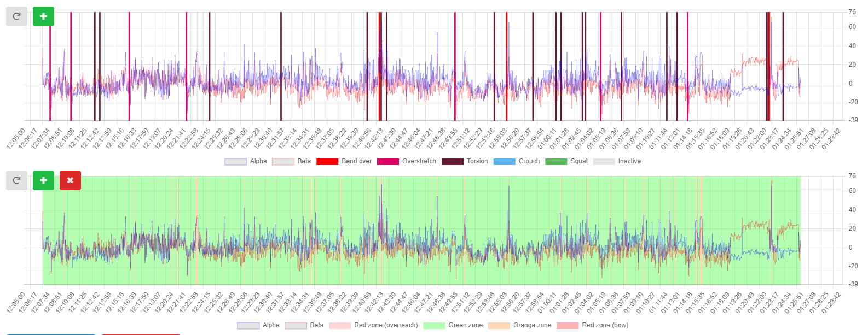Click the 'Bend over' legend label
Viewport: 868px width, 335px height.
[356, 161]
